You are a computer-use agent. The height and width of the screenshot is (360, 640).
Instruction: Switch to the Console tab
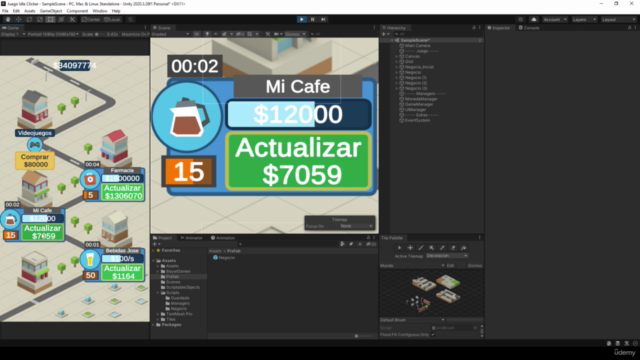(x=529, y=28)
